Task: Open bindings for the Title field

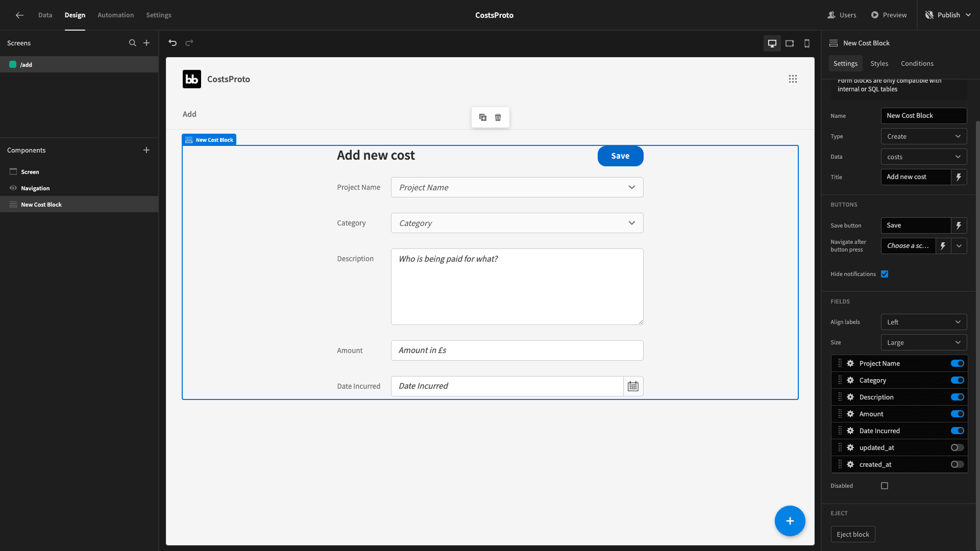Action: [959, 177]
